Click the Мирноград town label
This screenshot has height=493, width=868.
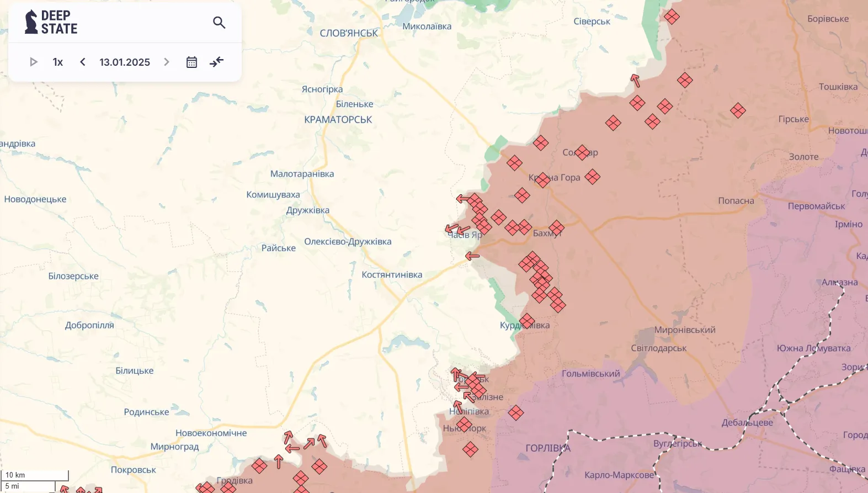click(x=174, y=446)
